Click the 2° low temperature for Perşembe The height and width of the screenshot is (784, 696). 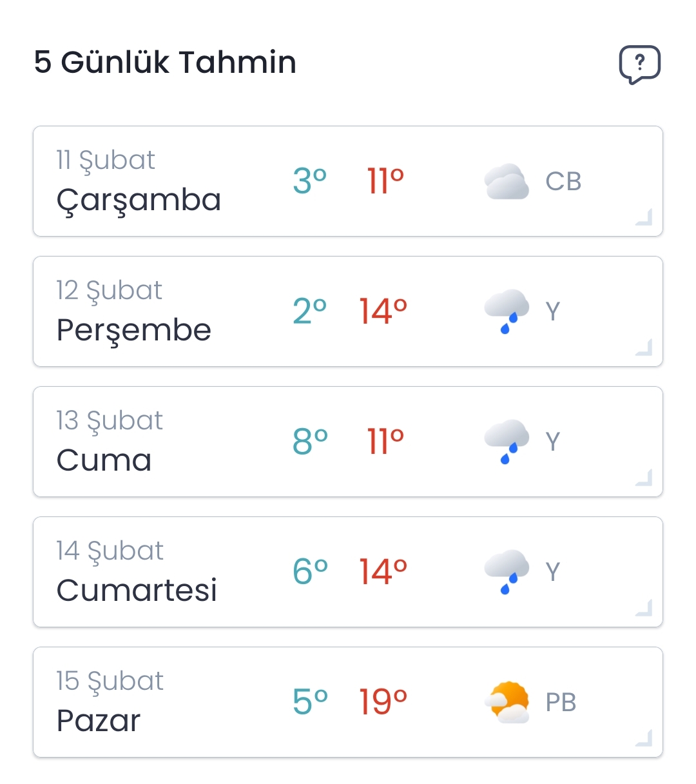point(309,311)
